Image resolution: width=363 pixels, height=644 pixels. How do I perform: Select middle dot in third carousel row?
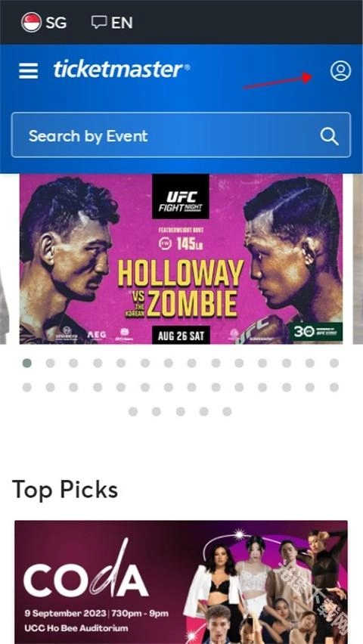pos(181,411)
